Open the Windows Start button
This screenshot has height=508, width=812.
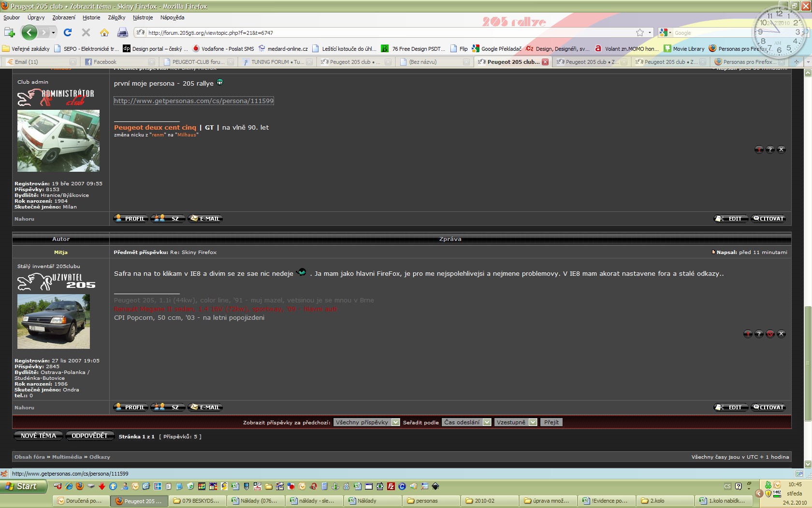(x=23, y=486)
